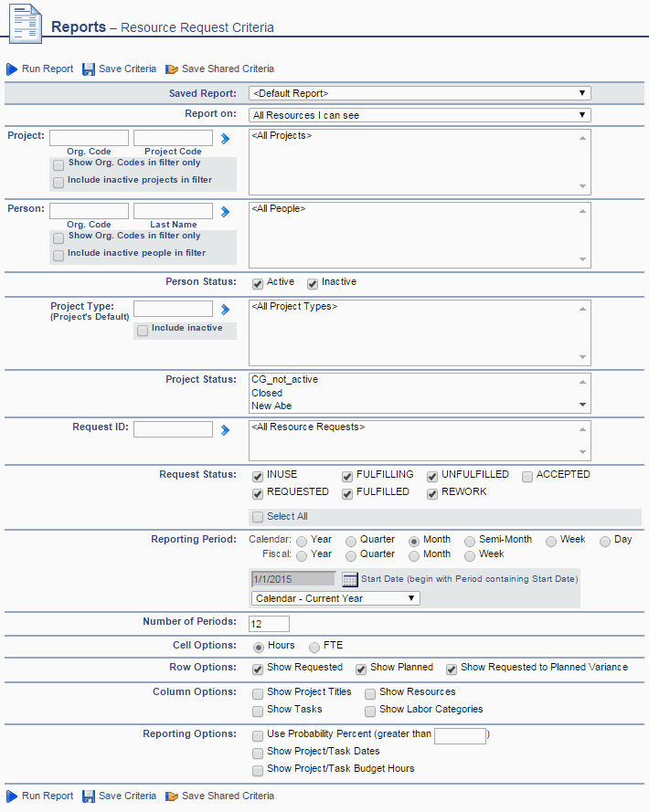Select Fiscal Month reporting period
This screenshot has height=812, width=649.
(x=414, y=556)
